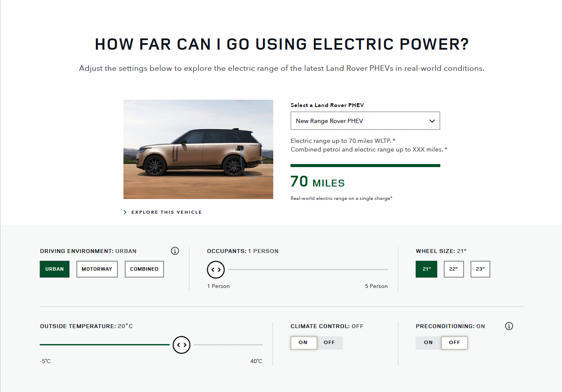Click the Range Rover vehicle image
The width and height of the screenshot is (562, 392).
(198, 149)
